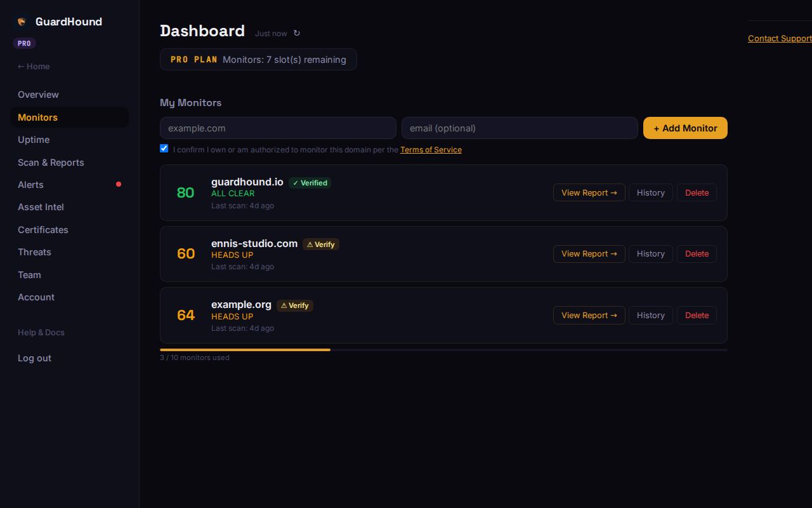Click the PRO PLAN slots remaining banner

[258, 60]
